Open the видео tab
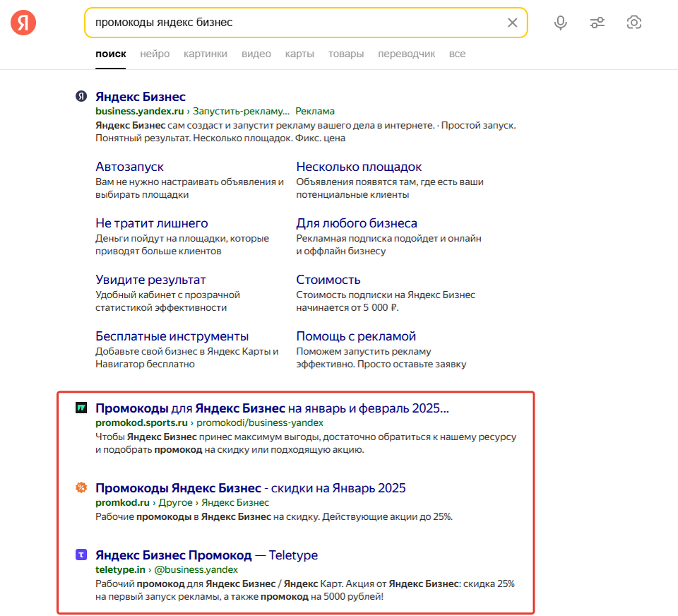The width and height of the screenshot is (678, 616). [256, 54]
